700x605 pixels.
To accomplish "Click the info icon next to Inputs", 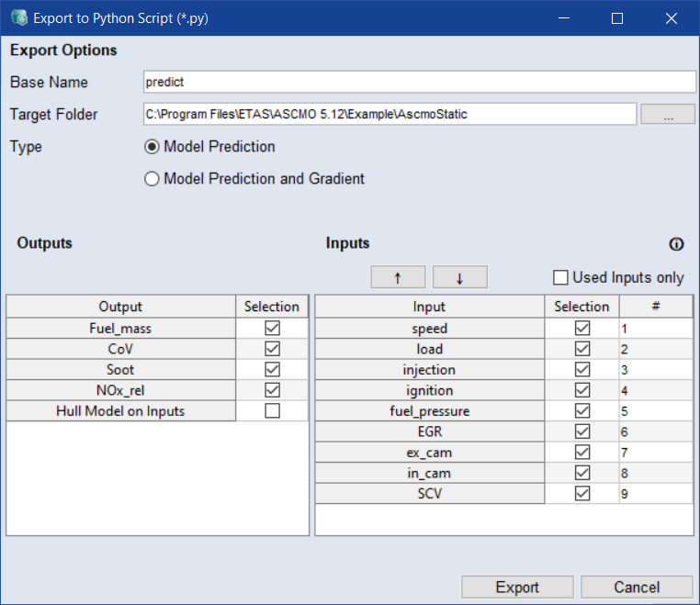I will pos(677,244).
